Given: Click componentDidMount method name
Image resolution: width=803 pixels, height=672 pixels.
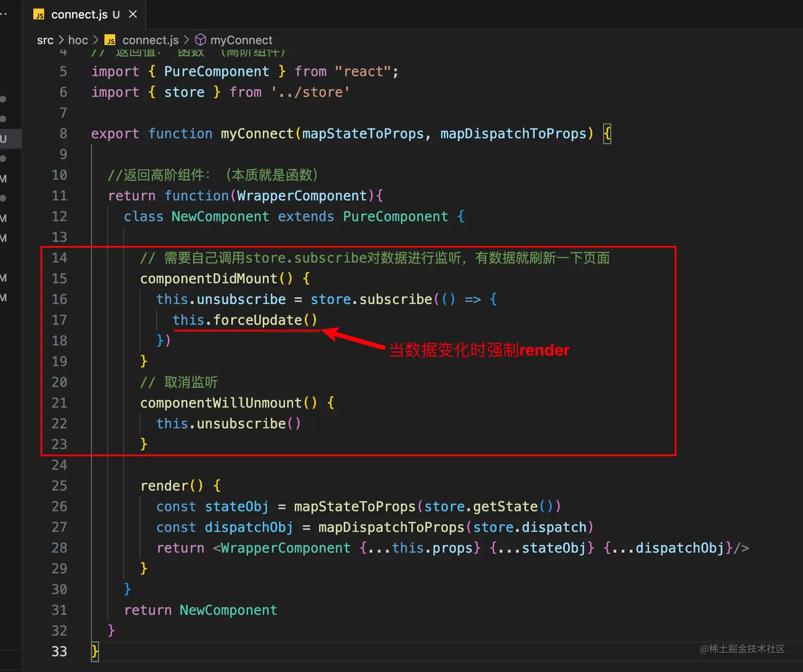Looking at the screenshot, I should coord(209,278).
